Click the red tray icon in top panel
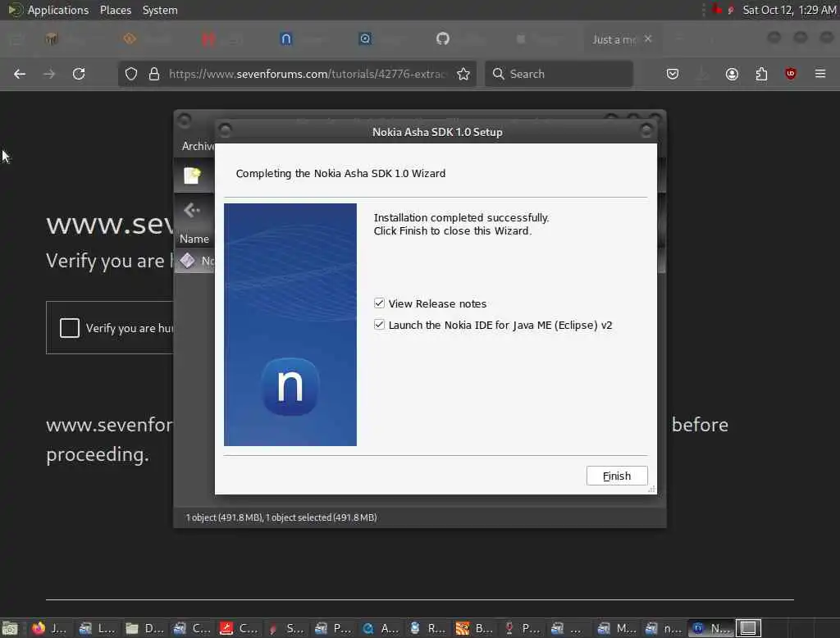 click(717, 10)
